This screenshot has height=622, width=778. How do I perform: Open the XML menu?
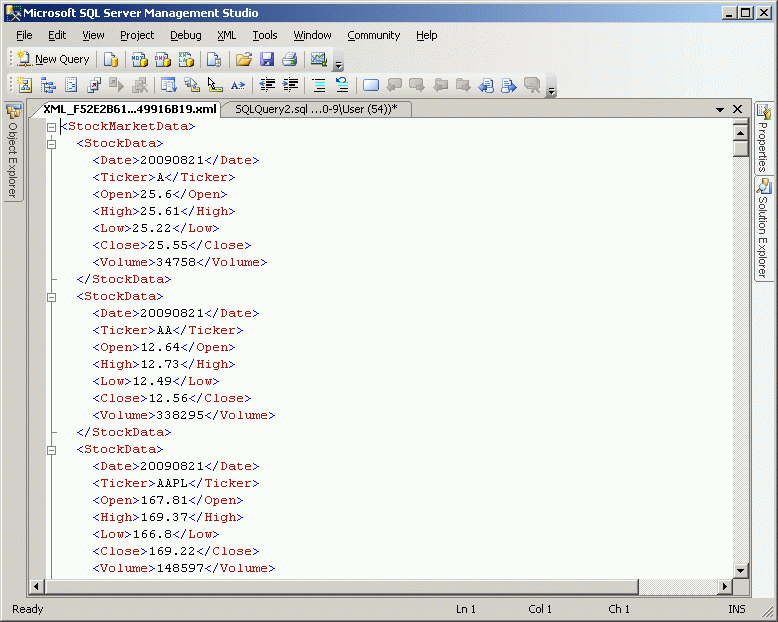point(226,35)
